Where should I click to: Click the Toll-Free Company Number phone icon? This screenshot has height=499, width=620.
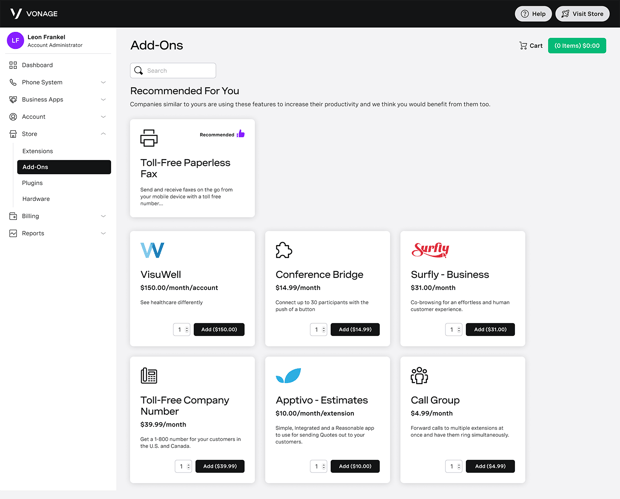[x=149, y=376]
